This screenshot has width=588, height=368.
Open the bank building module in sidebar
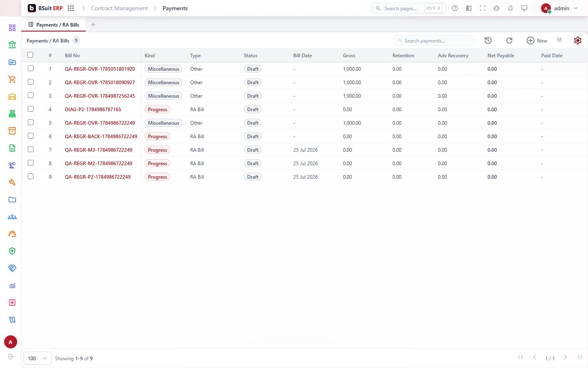[12, 45]
